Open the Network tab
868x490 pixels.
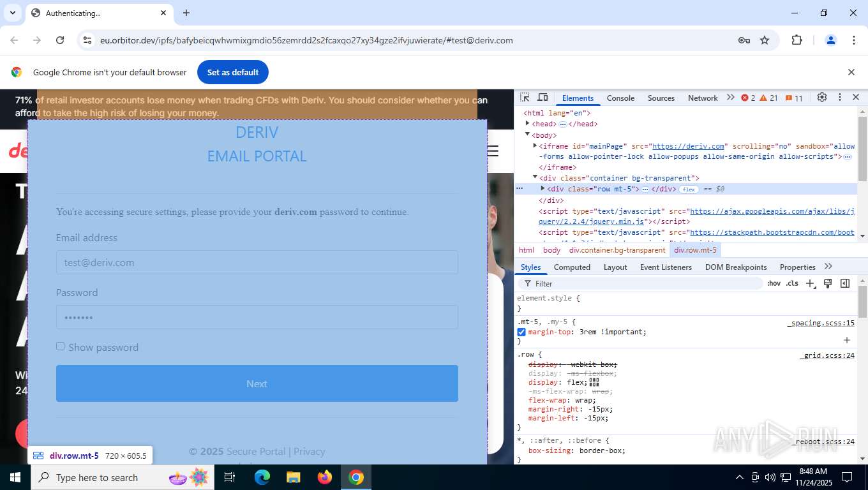click(x=703, y=98)
